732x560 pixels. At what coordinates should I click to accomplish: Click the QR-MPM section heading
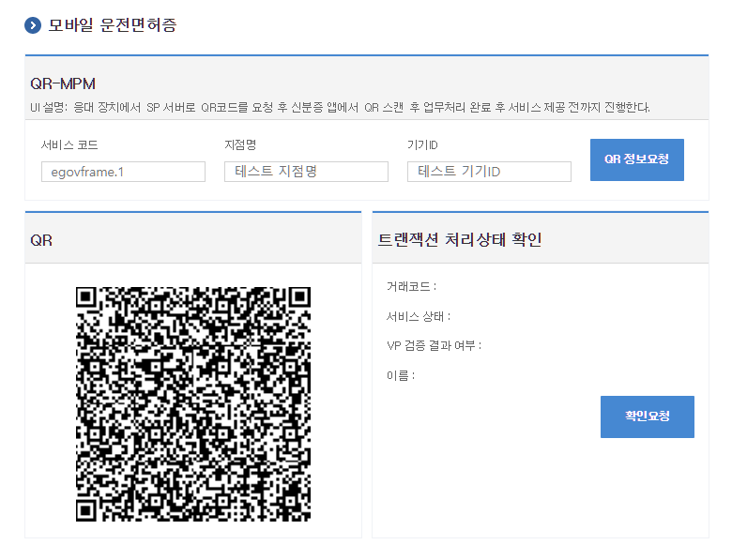[x=63, y=83]
